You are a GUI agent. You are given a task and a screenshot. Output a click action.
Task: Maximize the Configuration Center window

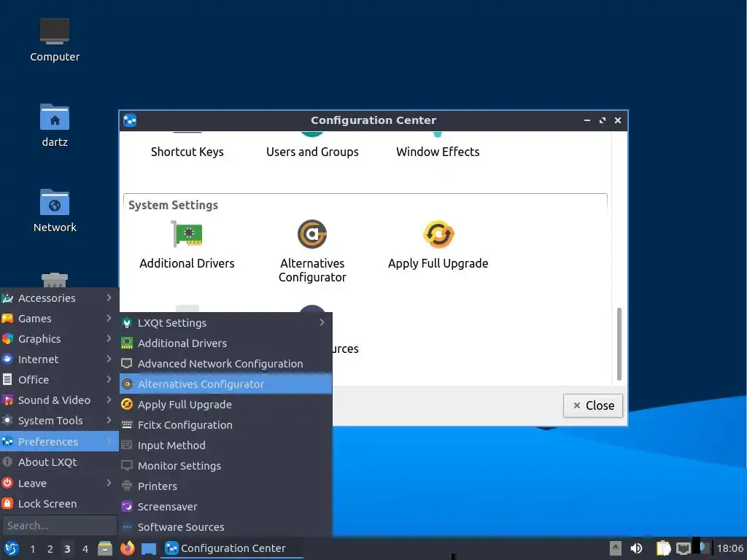click(x=603, y=120)
